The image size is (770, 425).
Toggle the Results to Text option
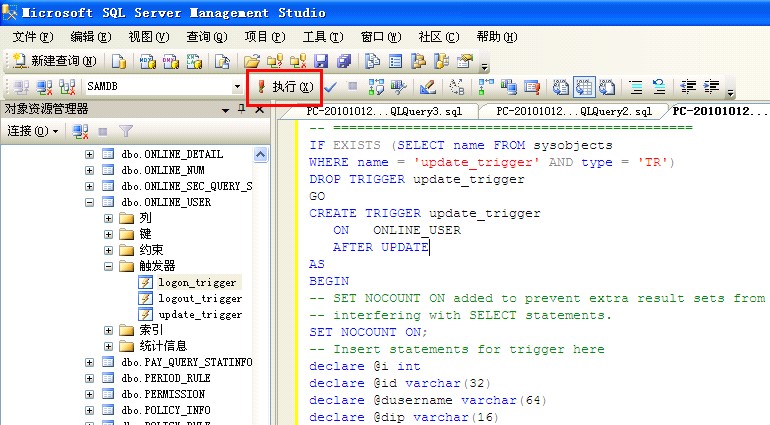(561, 87)
